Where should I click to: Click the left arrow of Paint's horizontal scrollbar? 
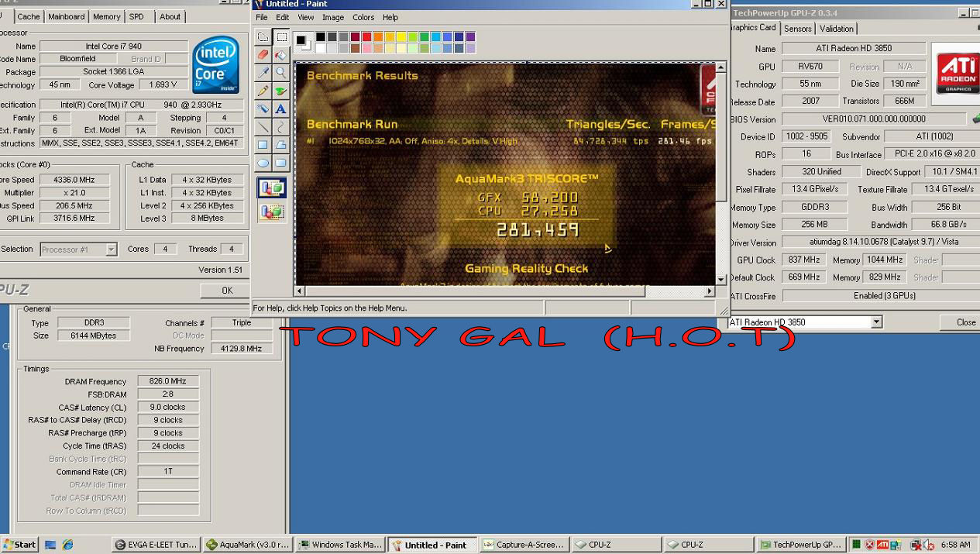point(301,291)
